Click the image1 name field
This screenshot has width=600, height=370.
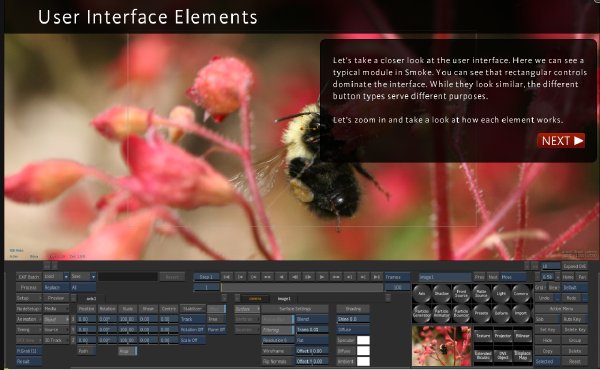pyautogui.click(x=445, y=277)
